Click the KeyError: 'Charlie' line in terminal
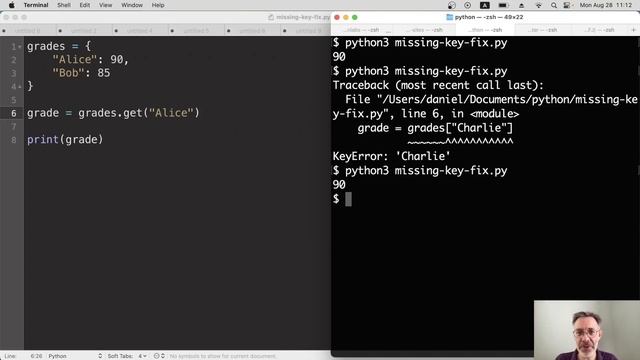 [x=391, y=156]
